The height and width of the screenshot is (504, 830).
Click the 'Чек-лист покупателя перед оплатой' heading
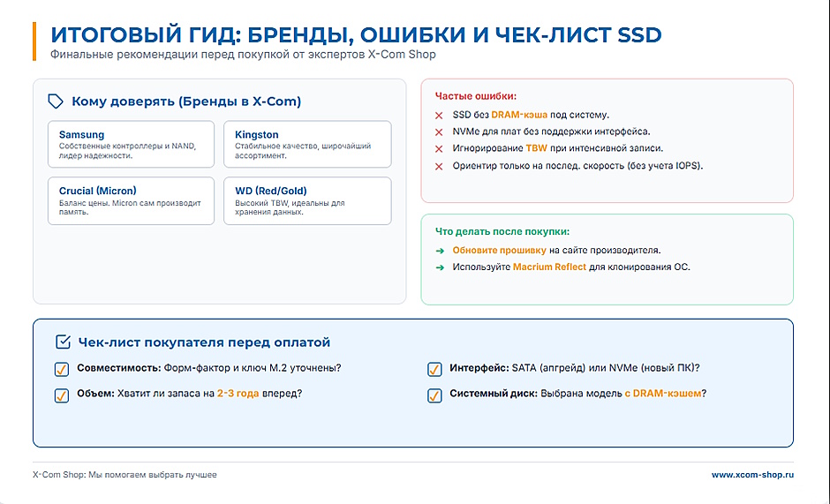[204, 342]
